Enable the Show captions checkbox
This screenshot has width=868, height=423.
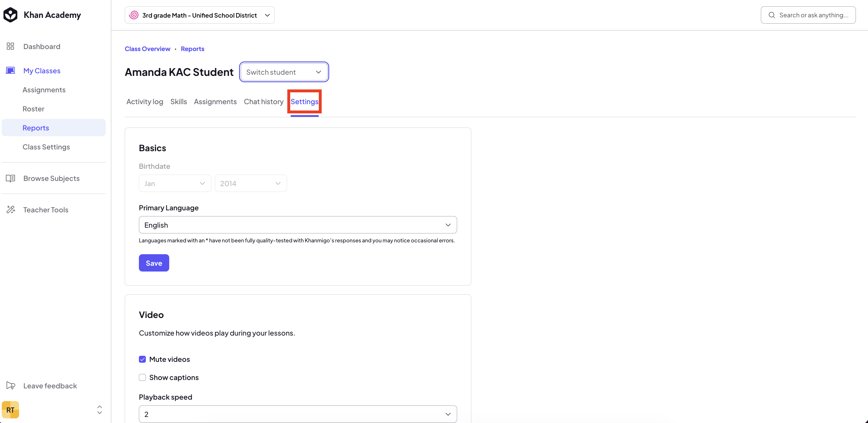pos(143,377)
